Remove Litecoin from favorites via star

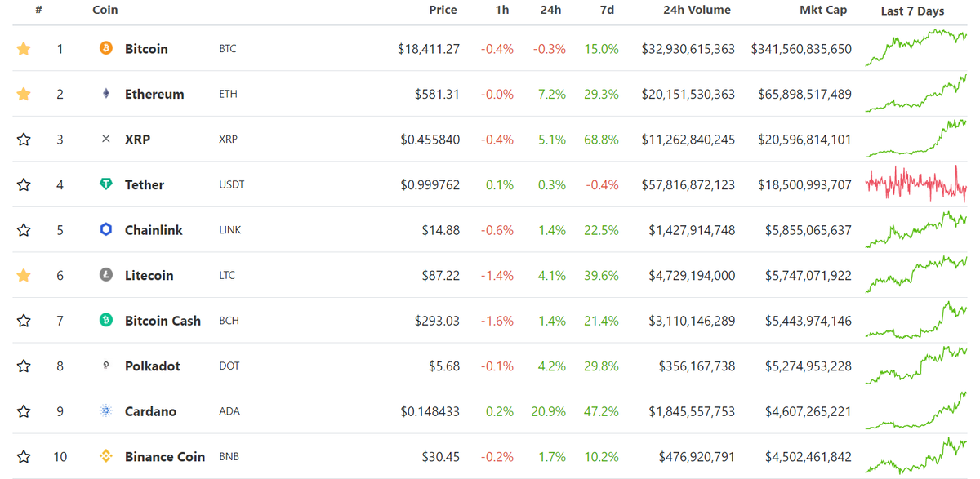24,275
